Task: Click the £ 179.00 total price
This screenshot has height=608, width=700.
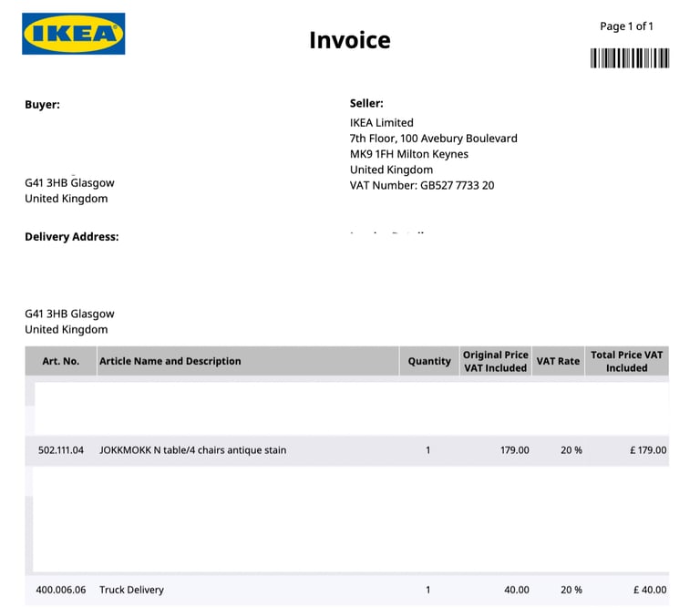Action: click(x=648, y=450)
